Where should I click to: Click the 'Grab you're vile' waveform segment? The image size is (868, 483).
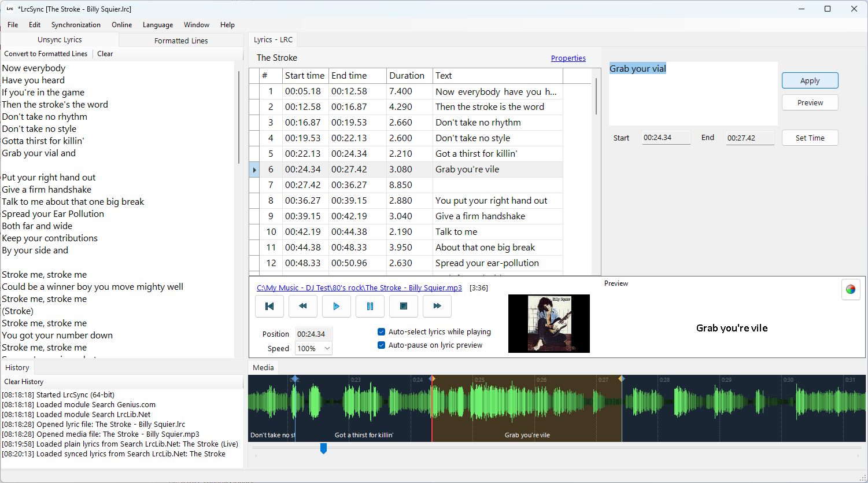pos(527,408)
